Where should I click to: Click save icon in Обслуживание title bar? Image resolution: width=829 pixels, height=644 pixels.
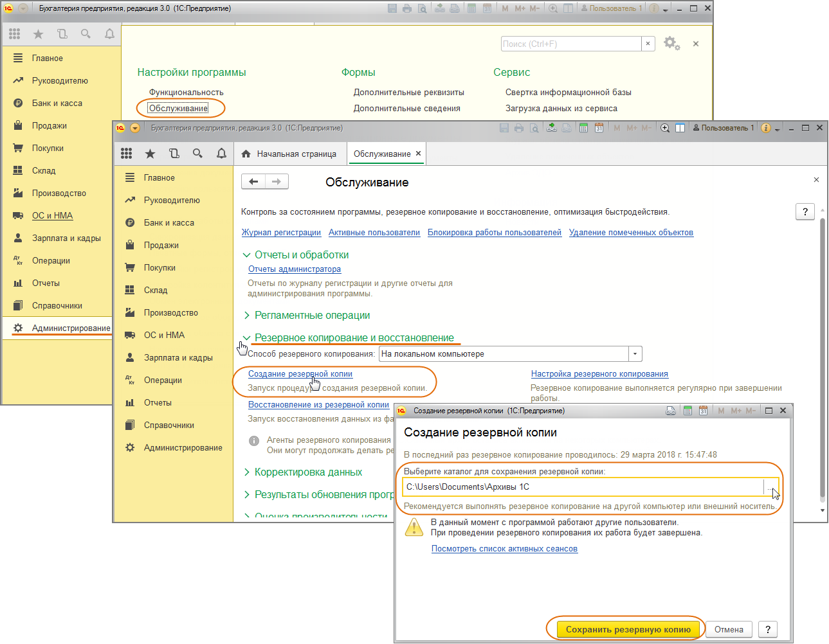[504, 128]
